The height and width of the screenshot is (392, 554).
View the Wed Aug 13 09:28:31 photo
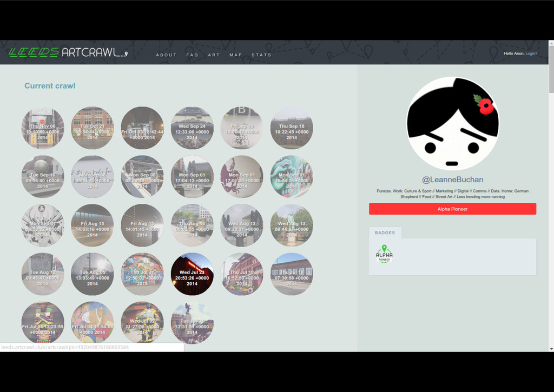click(x=242, y=225)
